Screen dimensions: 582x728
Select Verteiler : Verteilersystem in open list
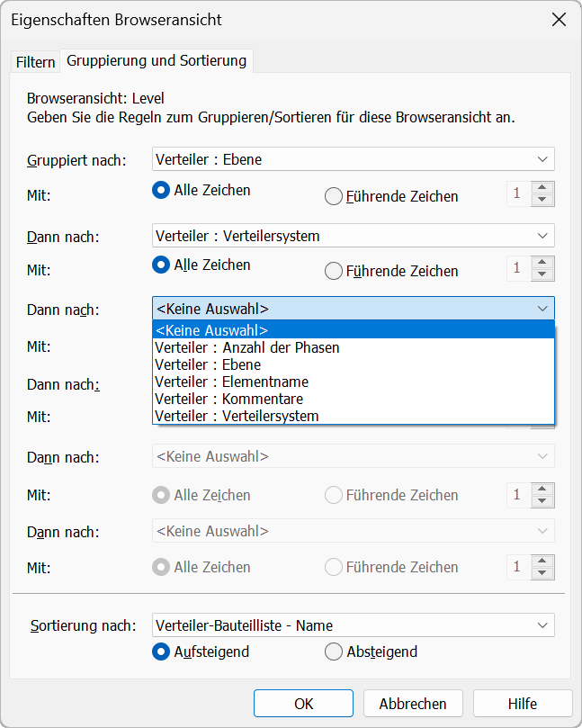click(237, 416)
